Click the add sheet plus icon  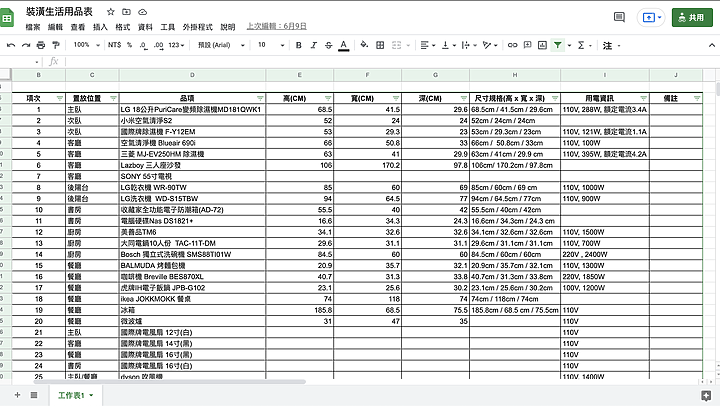tap(17, 395)
